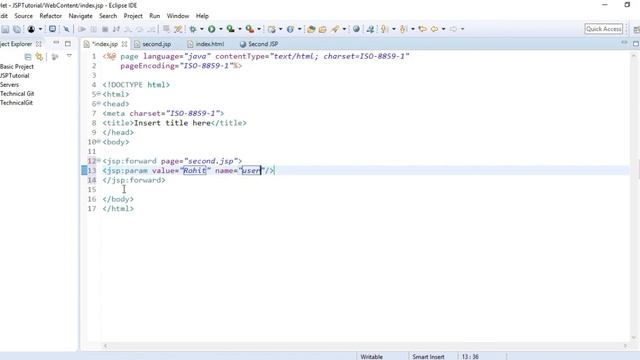
Task: Maximize the editor area
Action: [636, 44]
